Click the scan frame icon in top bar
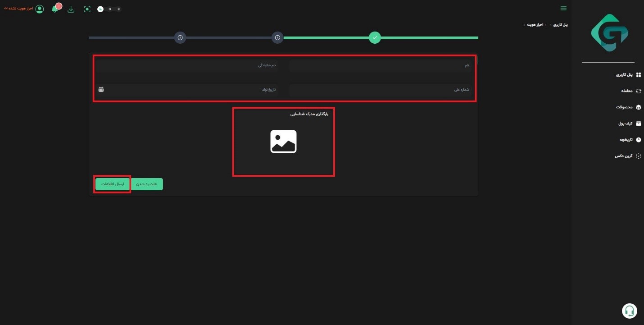 click(87, 9)
